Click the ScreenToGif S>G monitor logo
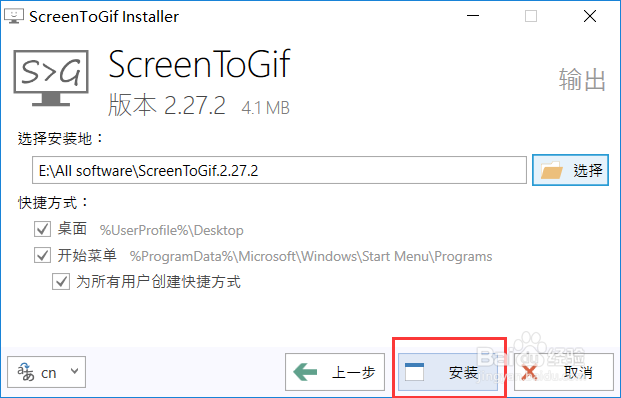 coord(51,78)
